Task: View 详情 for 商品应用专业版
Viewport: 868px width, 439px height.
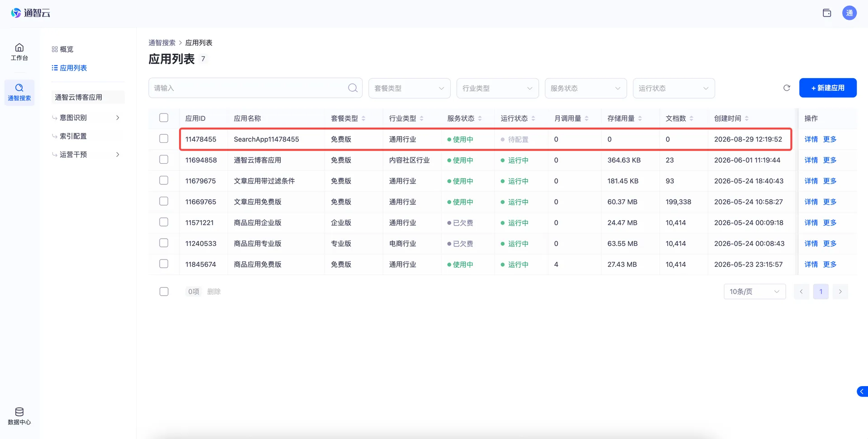Action: tap(811, 244)
